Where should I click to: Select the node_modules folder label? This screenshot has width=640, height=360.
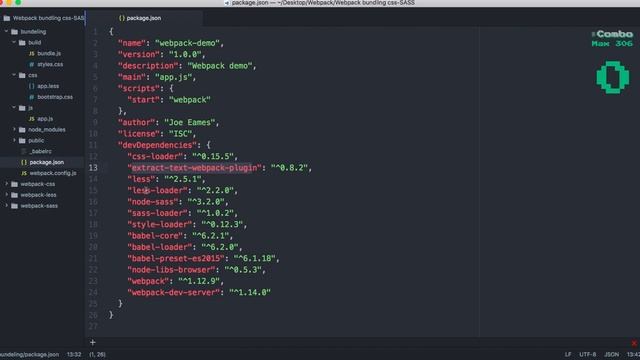[47, 130]
